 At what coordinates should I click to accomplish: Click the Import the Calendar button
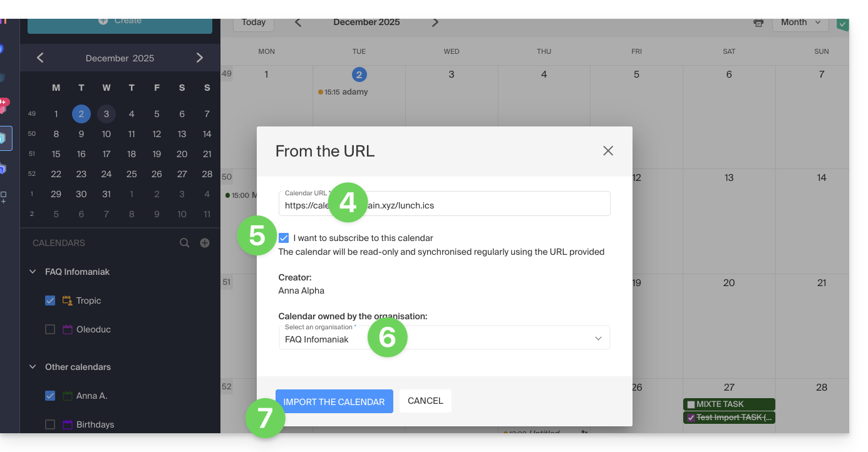(334, 401)
